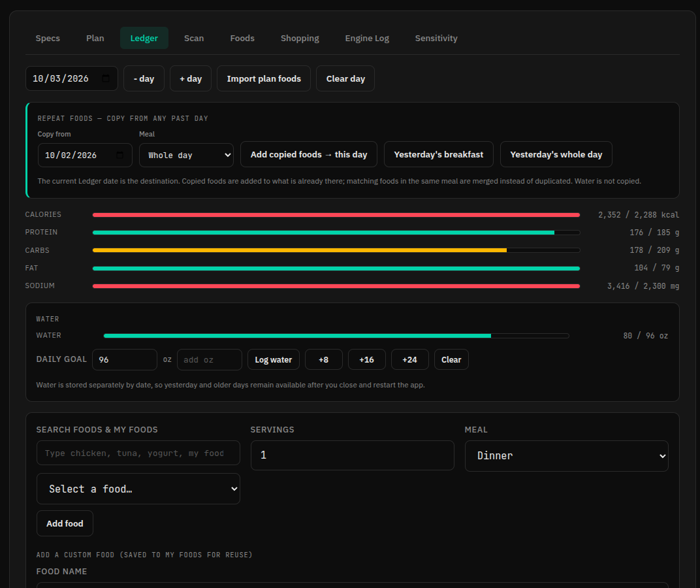Click the Calories progress bar
Viewport: 700px width, 588px height.
click(336, 215)
